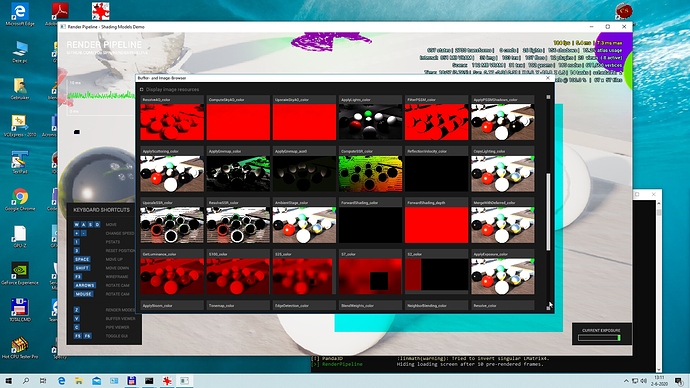Open the FilterPSSM_color buffer thumbnail
This screenshot has width=690, height=388.
[437, 122]
